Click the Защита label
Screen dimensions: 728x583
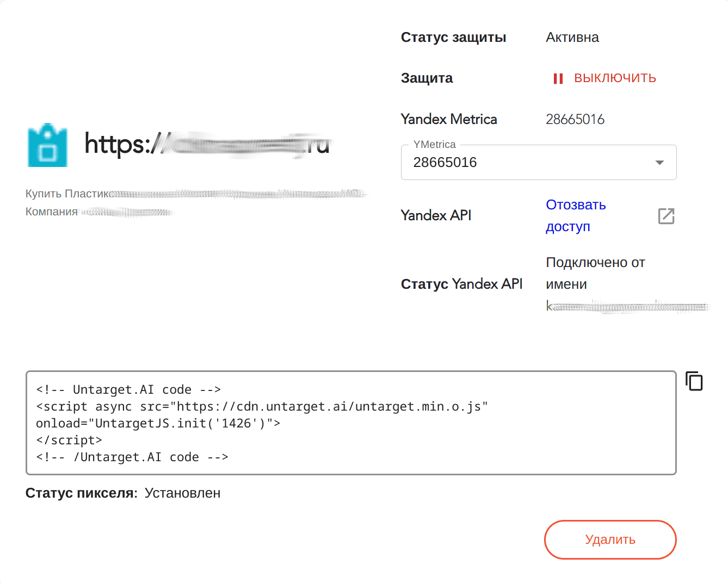[x=427, y=78]
